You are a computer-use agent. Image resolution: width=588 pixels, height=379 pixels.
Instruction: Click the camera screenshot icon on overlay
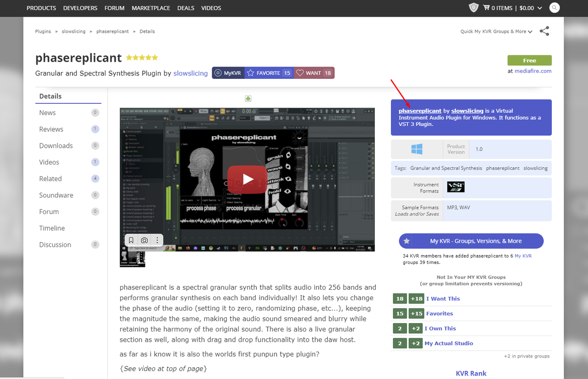(x=144, y=240)
